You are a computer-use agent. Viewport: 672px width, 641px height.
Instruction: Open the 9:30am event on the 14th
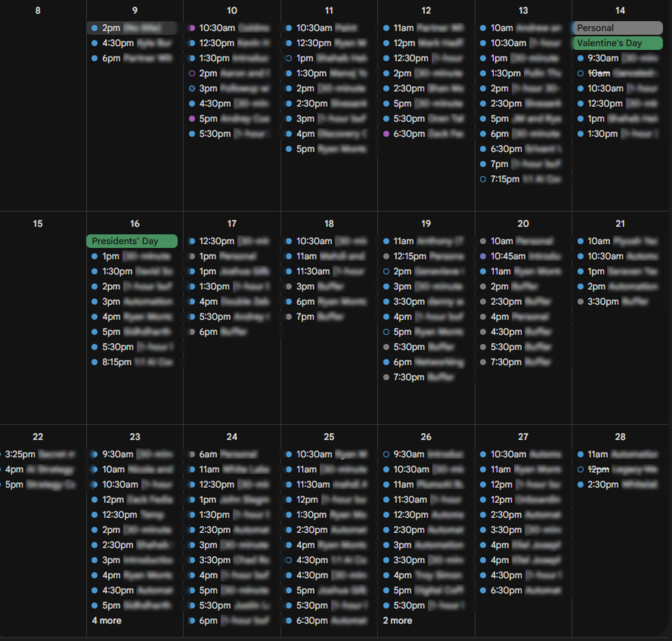tap(617, 58)
